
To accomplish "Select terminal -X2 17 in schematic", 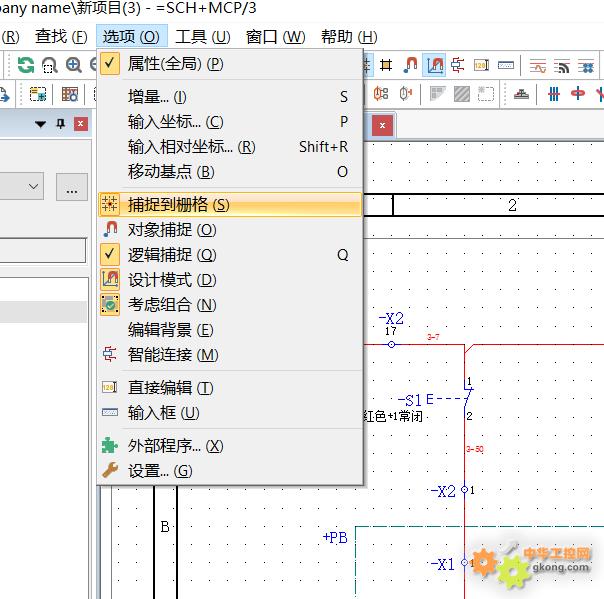I will point(391,344).
